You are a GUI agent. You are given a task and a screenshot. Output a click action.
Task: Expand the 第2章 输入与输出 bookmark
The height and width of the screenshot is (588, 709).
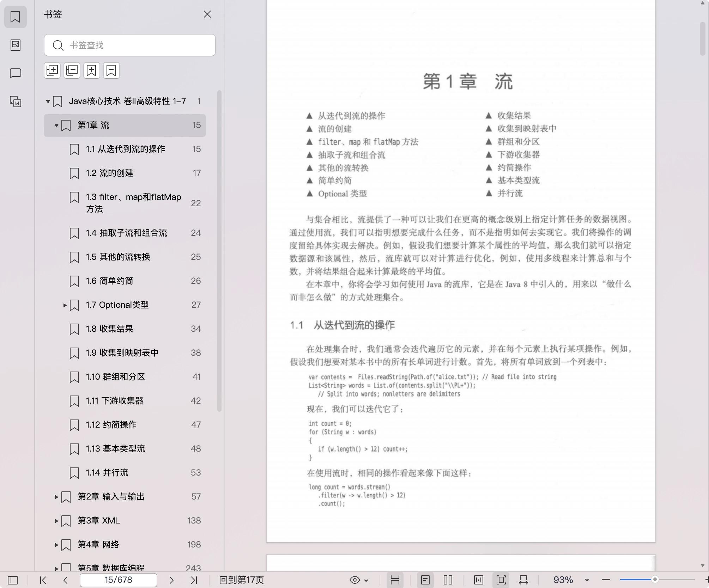tap(56, 497)
